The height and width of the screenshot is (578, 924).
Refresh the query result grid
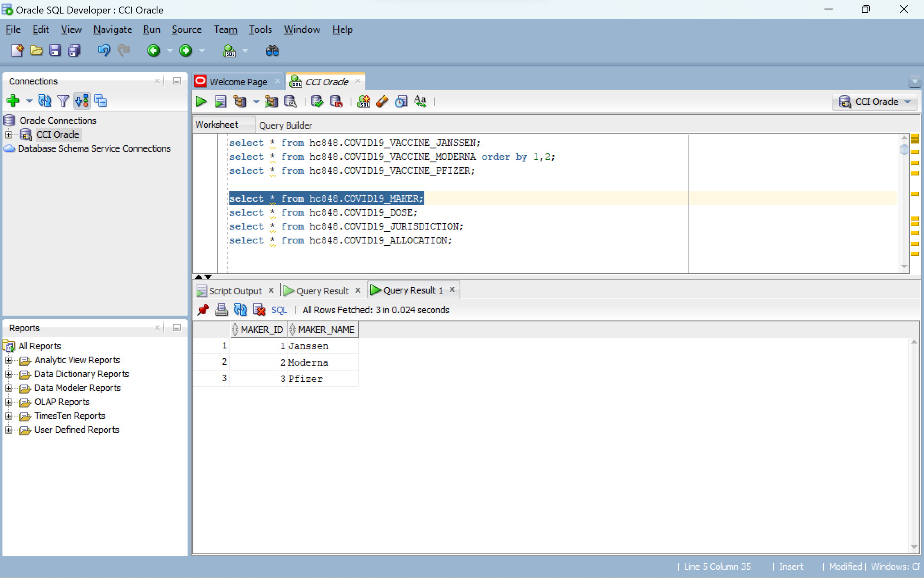tap(240, 310)
